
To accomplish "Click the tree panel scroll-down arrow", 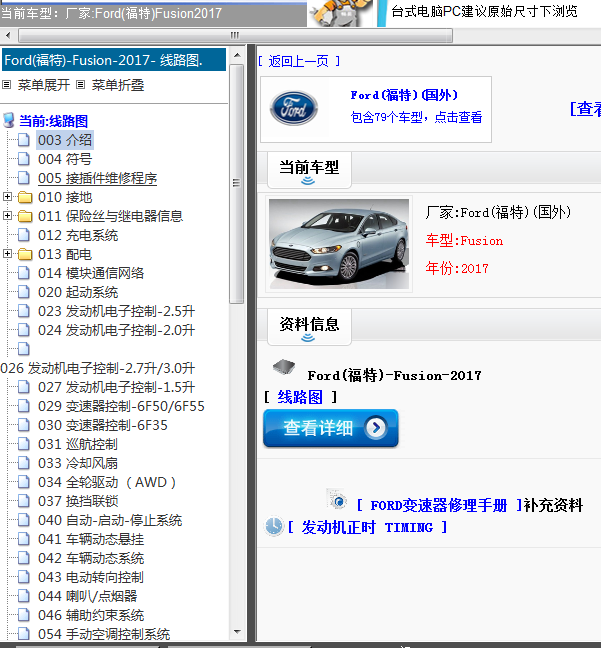I will [237, 631].
